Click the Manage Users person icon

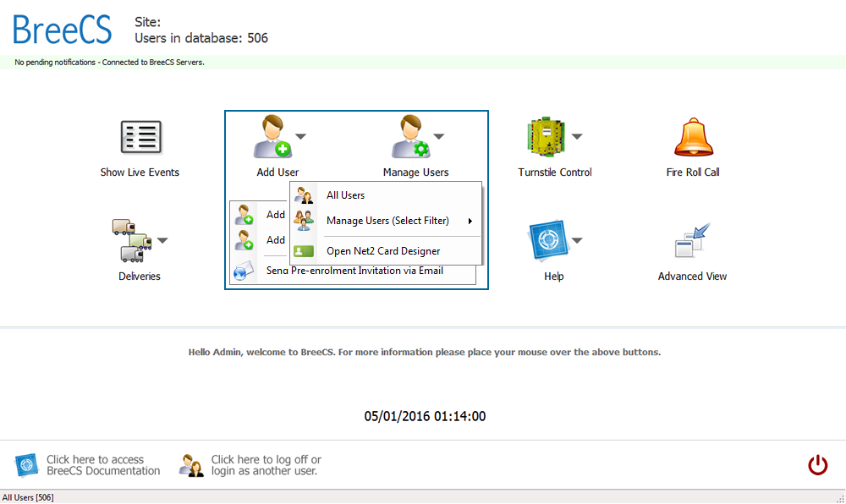[x=409, y=137]
